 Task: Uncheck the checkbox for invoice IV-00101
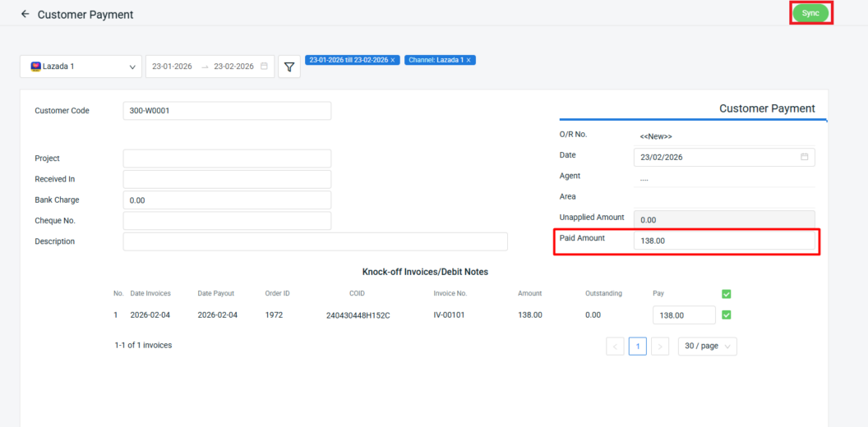point(726,315)
